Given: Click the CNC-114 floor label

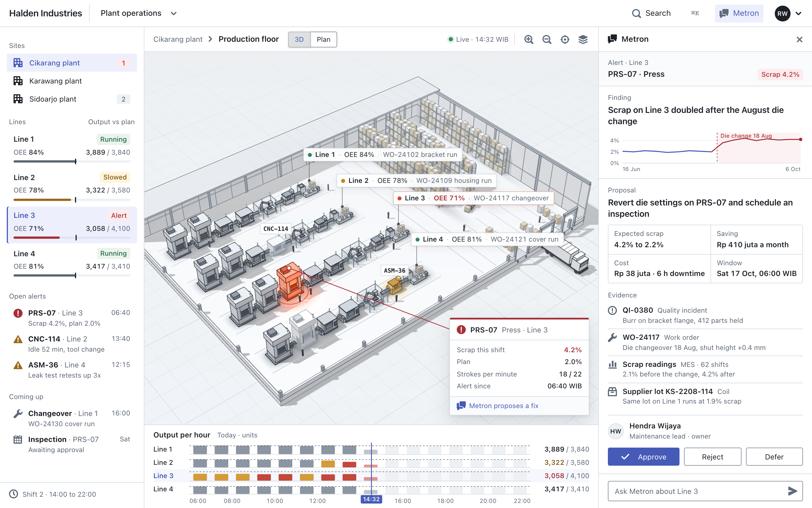Looking at the screenshot, I should pos(276,229).
